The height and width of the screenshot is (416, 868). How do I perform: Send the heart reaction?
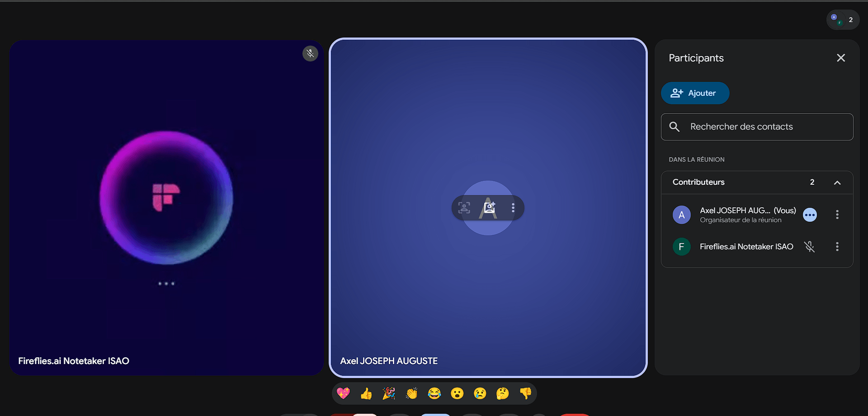coord(344,393)
